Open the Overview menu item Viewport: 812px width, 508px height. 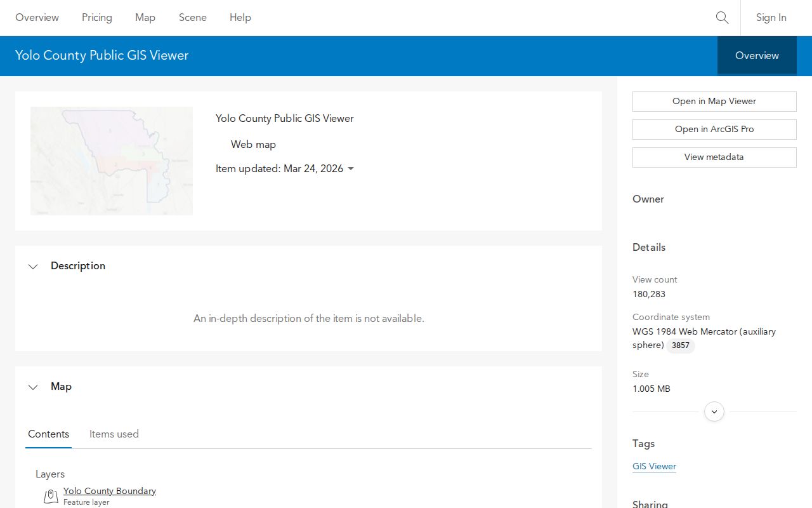pos(37,18)
